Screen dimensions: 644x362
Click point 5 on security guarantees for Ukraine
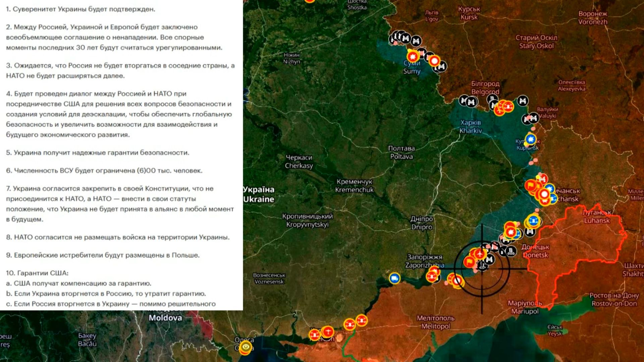98,152
